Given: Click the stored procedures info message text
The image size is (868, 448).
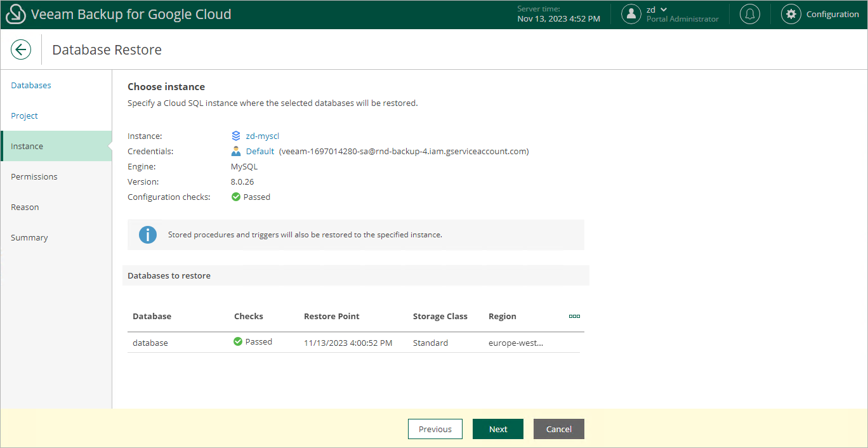Looking at the screenshot, I should 305,235.
